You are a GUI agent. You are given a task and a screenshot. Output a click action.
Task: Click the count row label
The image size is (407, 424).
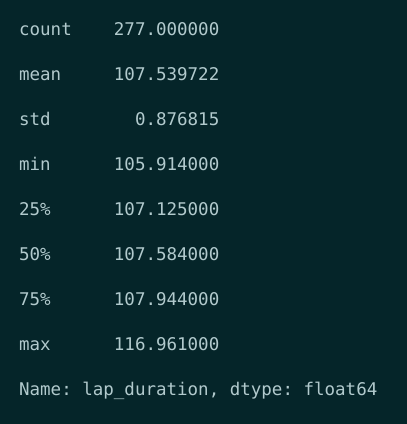(x=45, y=29)
